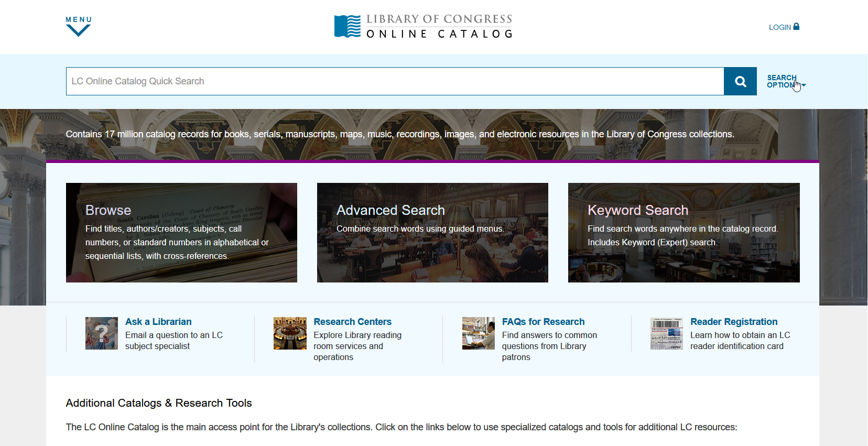Open the Menu chevron dropdown
This screenshot has width=868, height=446.
(78, 31)
